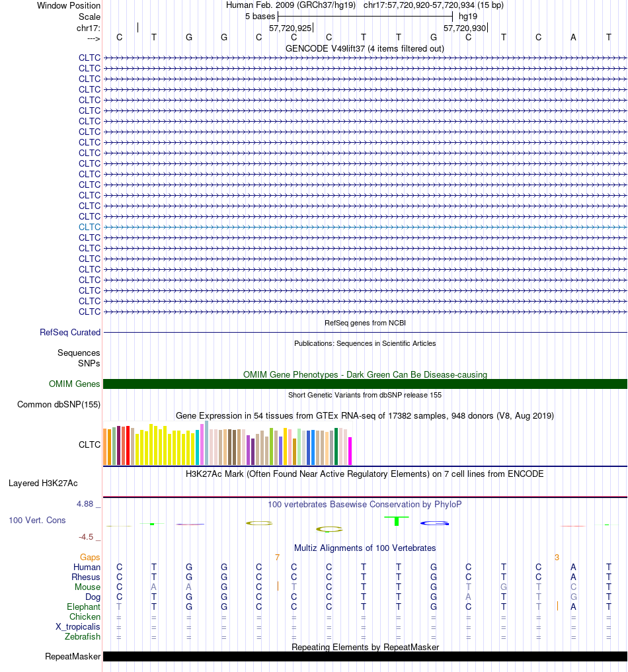Click the Scale track label

(89, 17)
